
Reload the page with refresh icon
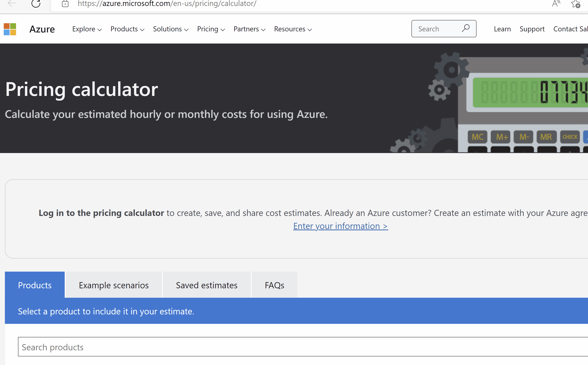(x=36, y=3)
